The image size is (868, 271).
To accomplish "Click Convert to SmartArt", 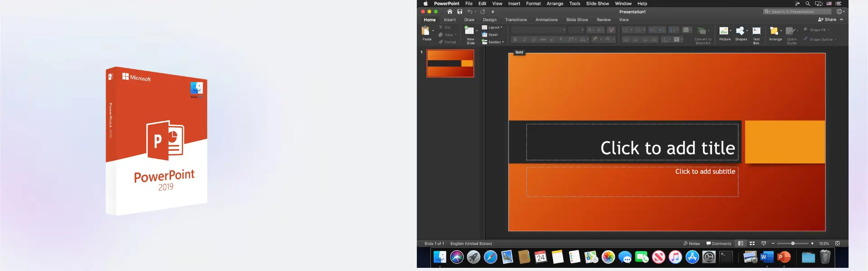I will pos(703,35).
